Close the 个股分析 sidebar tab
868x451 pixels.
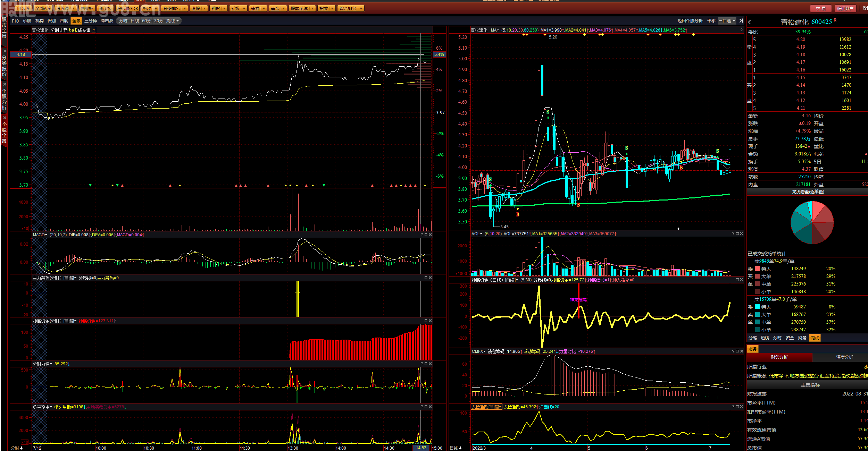pos(5,84)
